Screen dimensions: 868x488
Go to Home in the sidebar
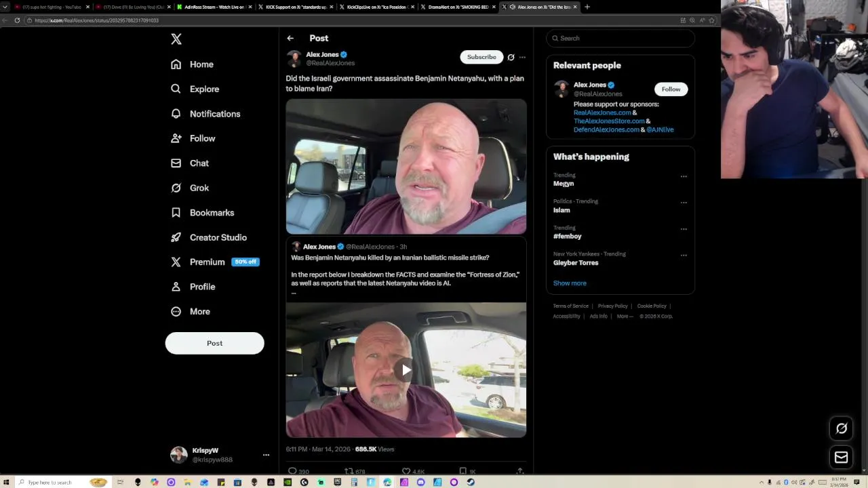pos(193,64)
